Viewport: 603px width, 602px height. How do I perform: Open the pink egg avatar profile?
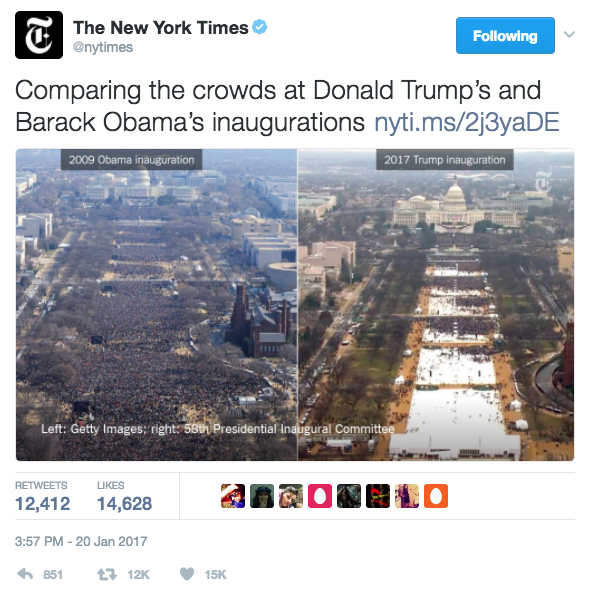click(x=320, y=496)
